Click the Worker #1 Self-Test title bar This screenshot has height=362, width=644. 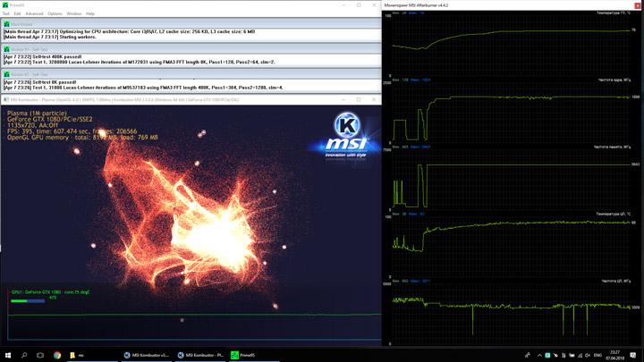tap(191, 49)
